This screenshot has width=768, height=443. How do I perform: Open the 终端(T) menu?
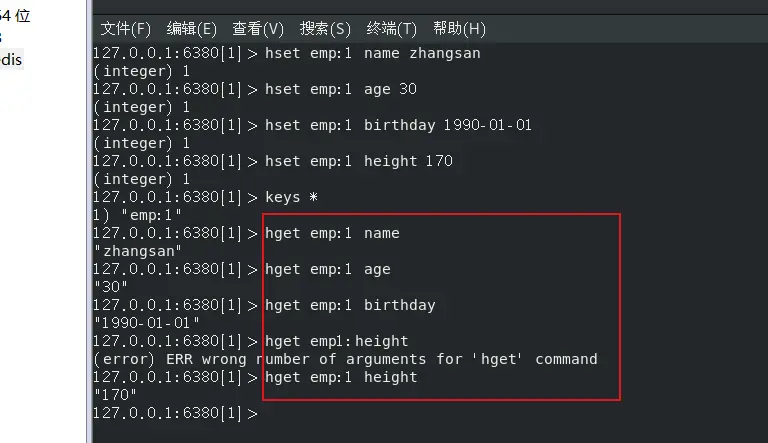[392, 28]
